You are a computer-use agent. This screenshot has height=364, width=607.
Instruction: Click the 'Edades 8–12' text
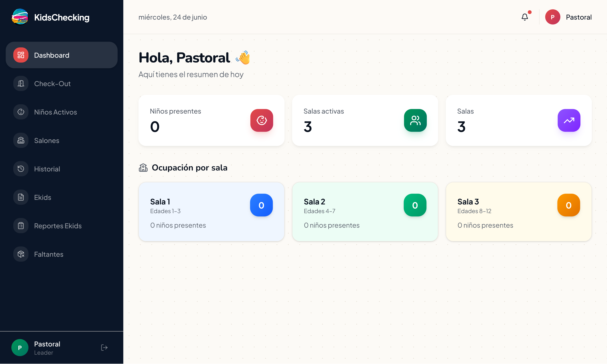(474, 211)
